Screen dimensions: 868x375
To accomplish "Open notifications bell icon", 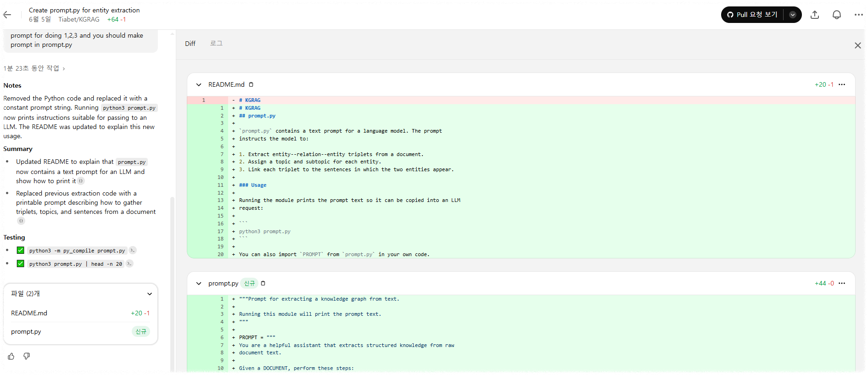I will pyautogui.click(x=837, y=15).
